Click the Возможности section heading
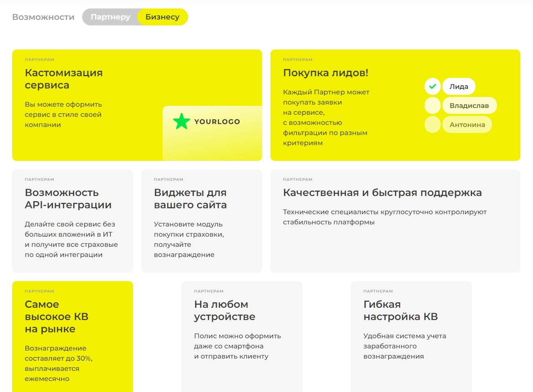 coord(43,17)
